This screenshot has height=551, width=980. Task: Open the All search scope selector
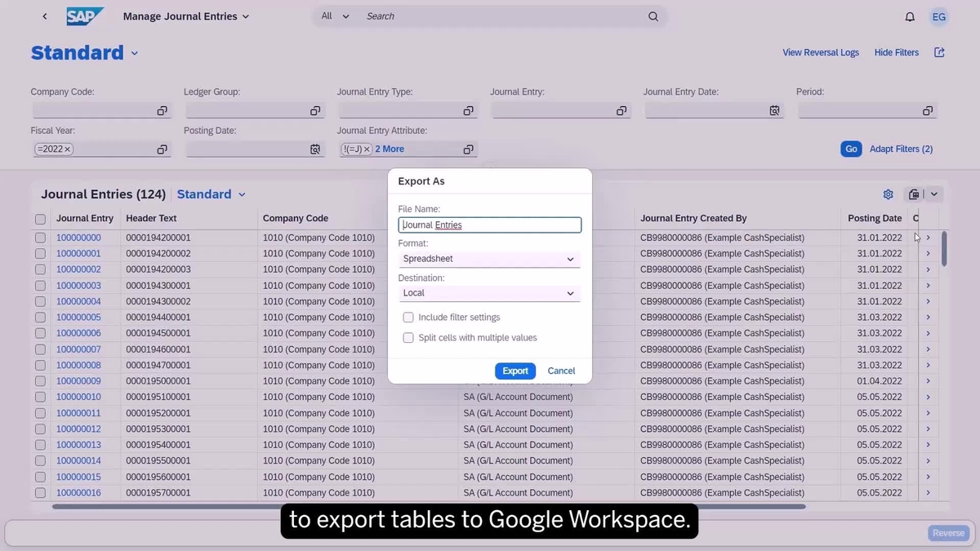[334, 16]
